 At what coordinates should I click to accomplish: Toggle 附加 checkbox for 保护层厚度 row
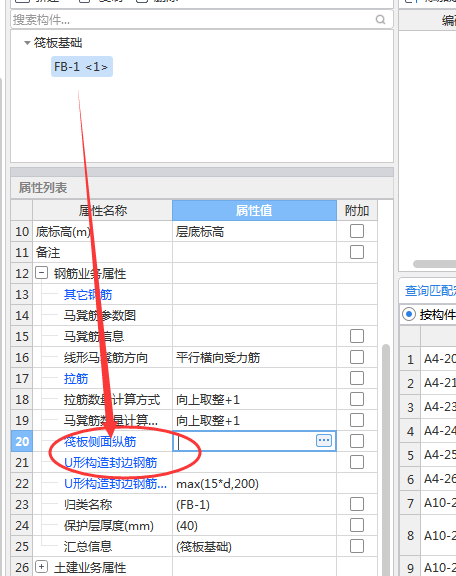point(357,525)
